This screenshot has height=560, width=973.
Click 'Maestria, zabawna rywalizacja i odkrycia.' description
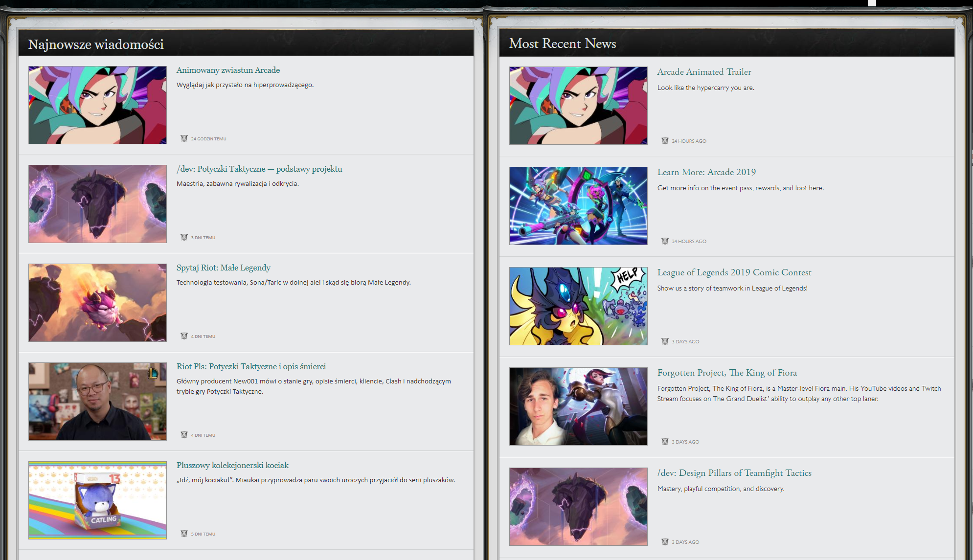pyautogui.click(x=237, y=184)
